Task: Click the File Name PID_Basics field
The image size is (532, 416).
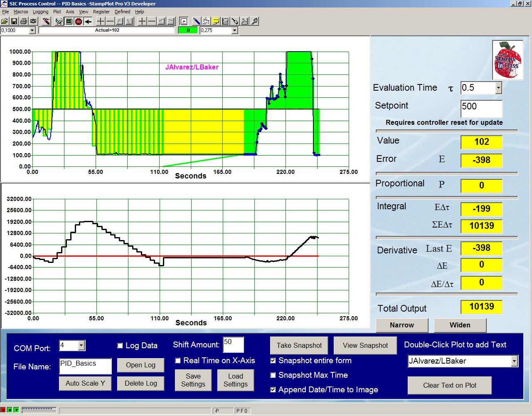Action: (x=85, y=366)
